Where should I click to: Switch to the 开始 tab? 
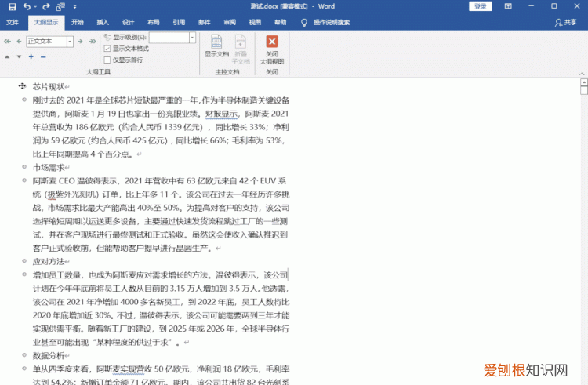pyautogui.click(x=78, y=23)
